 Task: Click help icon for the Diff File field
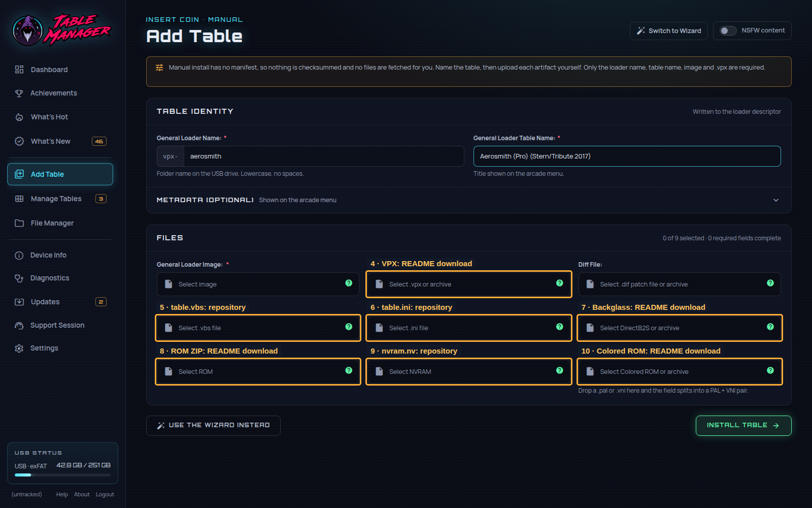[x=770, y=283]
